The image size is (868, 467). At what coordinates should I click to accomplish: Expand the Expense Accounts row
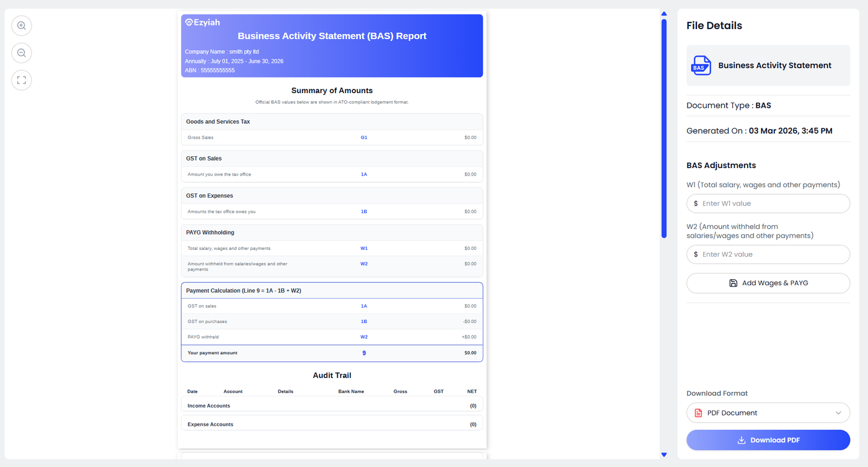pos(332,424)
